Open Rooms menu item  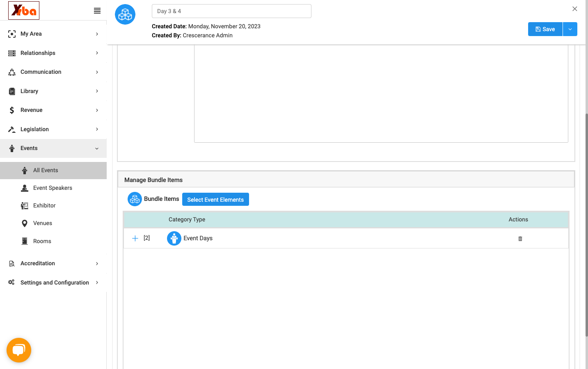[53, 241]
